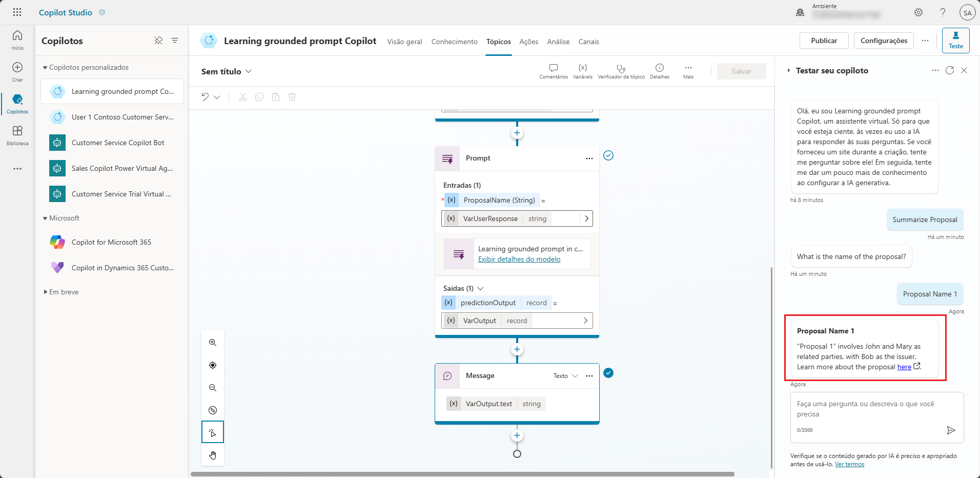The width and height of the screenshot is (980, 478).
Task: Close the Testar seu copiloto panel
Action: click(964, 70)
